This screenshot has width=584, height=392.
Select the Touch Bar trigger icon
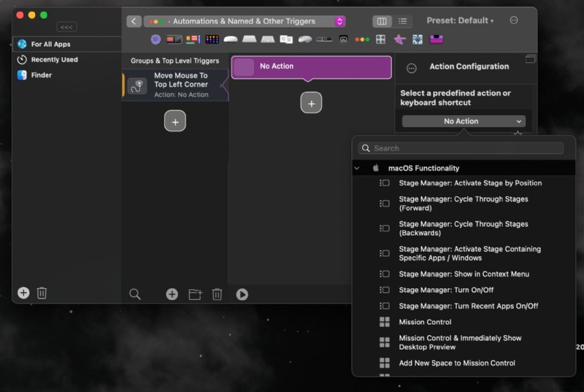(x=174, y=39)
